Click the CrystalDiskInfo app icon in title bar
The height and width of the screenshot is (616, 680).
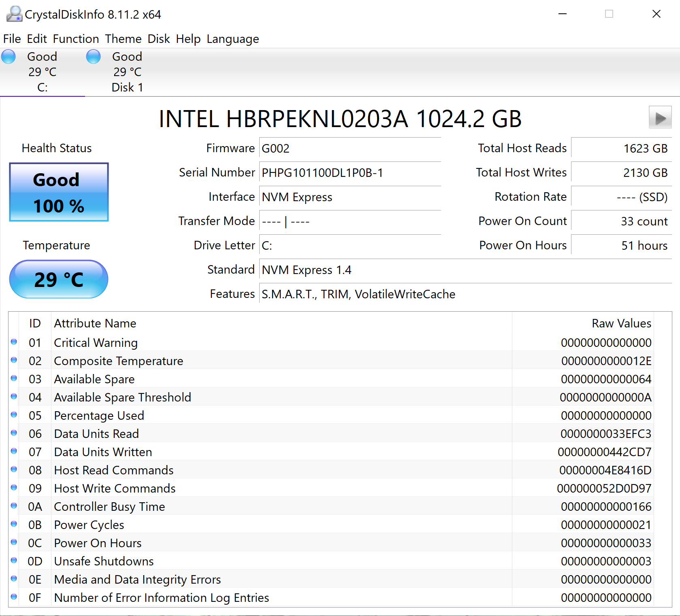14,14
